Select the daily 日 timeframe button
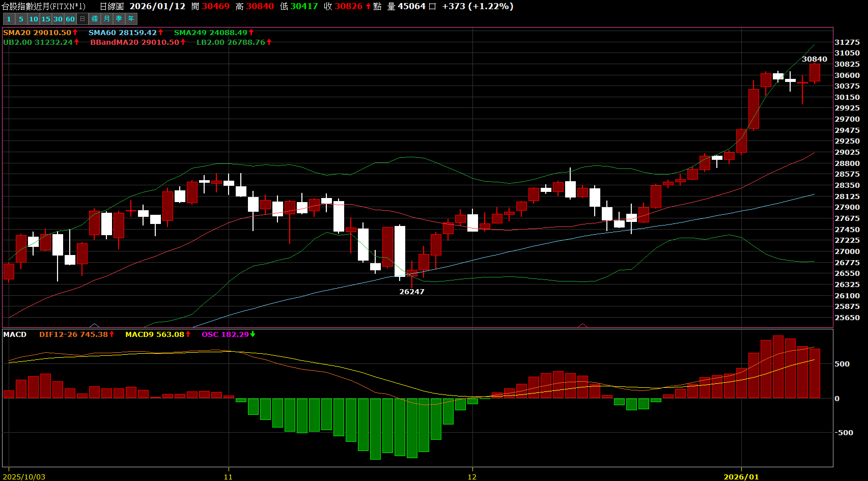Viewport: 868px width, 481px height. tap(82, 19)
